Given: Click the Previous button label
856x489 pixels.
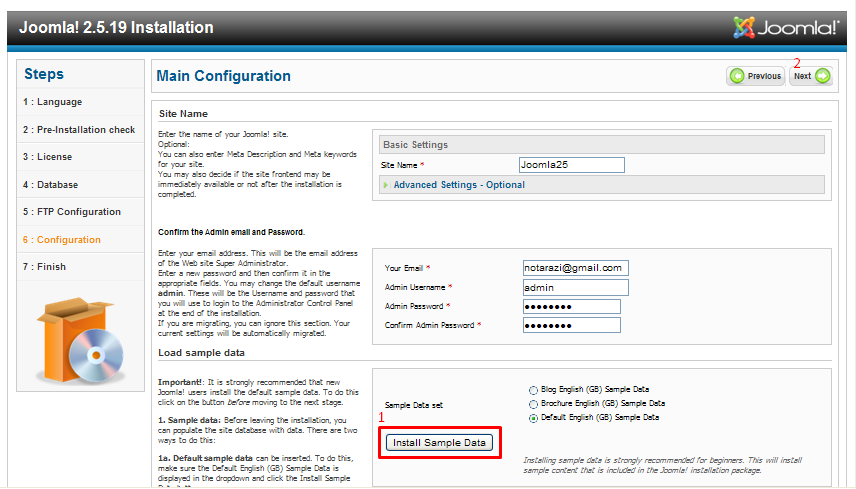Looking at the screenshot, I should [x=764, y=76].
